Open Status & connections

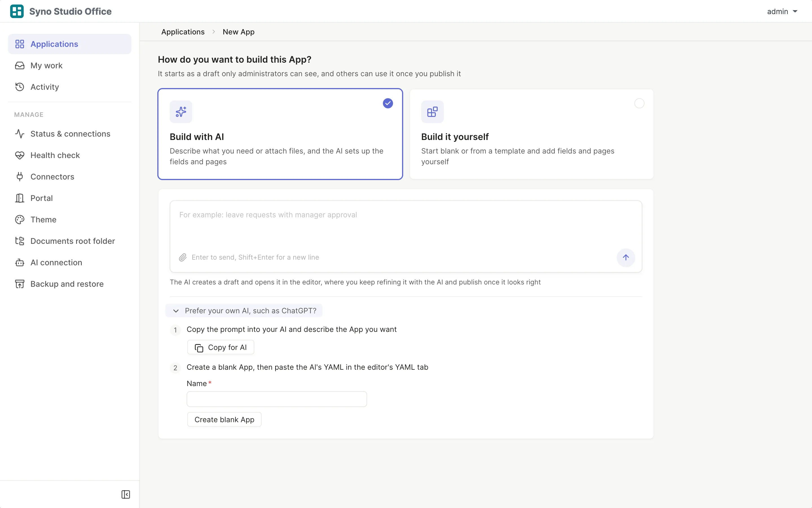pos(69,134)
